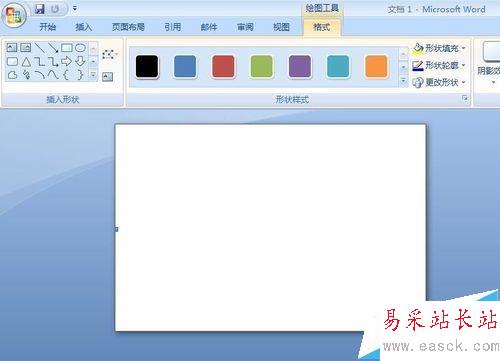The height and width of the screenshot is (361, 500).
Task: Switch to the 引用 tab
Action: (x=173, y=27)
